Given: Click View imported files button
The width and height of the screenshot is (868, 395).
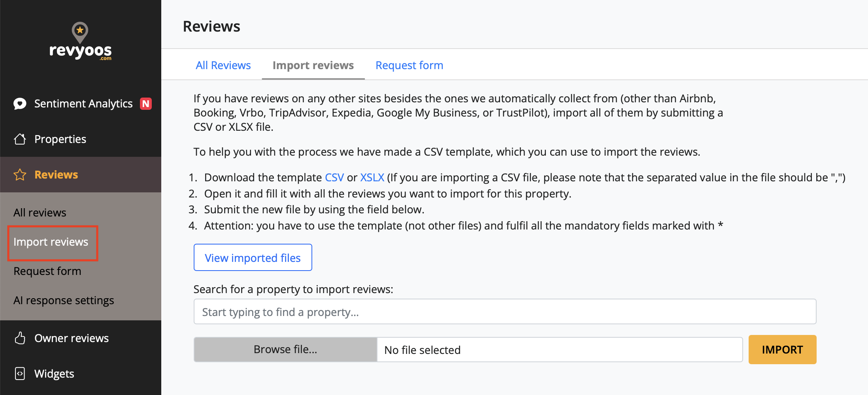Looking at the screenshot, I should point(253,258).
